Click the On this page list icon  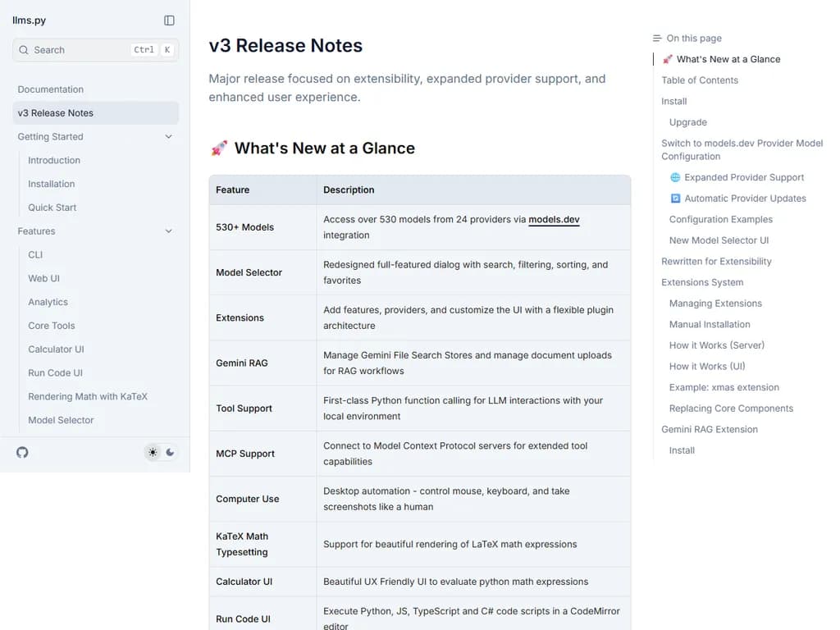pyautogui.click(x=657, y=39)
